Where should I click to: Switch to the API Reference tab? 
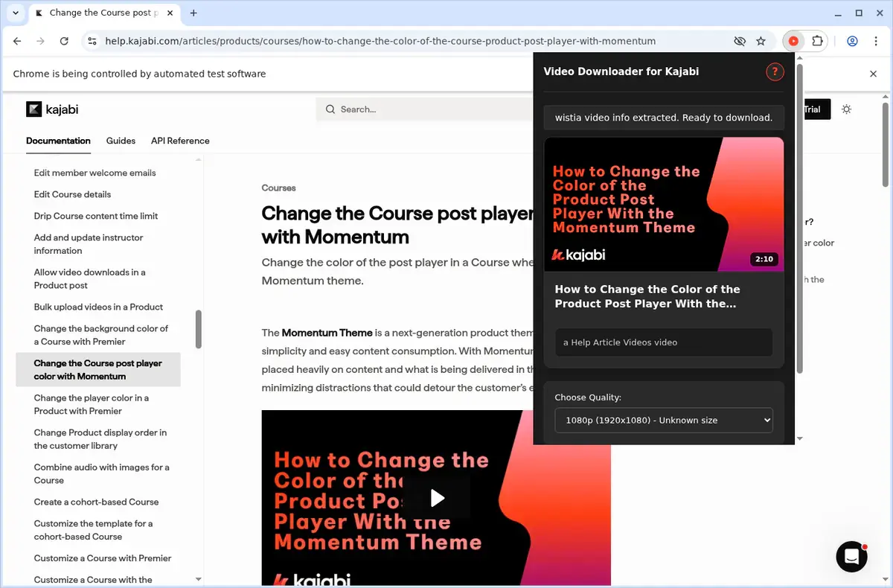click(180, 141)
